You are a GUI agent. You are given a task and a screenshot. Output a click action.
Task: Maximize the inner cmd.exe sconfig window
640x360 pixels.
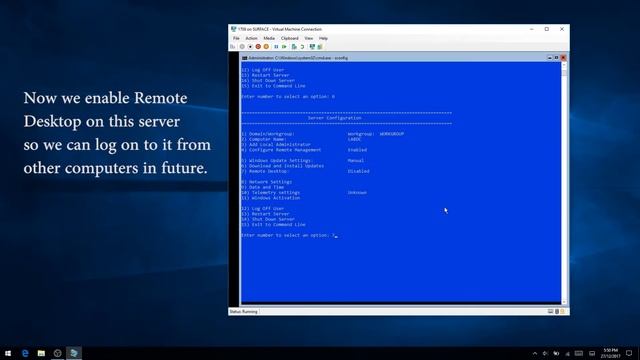pyautogui.click(x=556, y=58)
